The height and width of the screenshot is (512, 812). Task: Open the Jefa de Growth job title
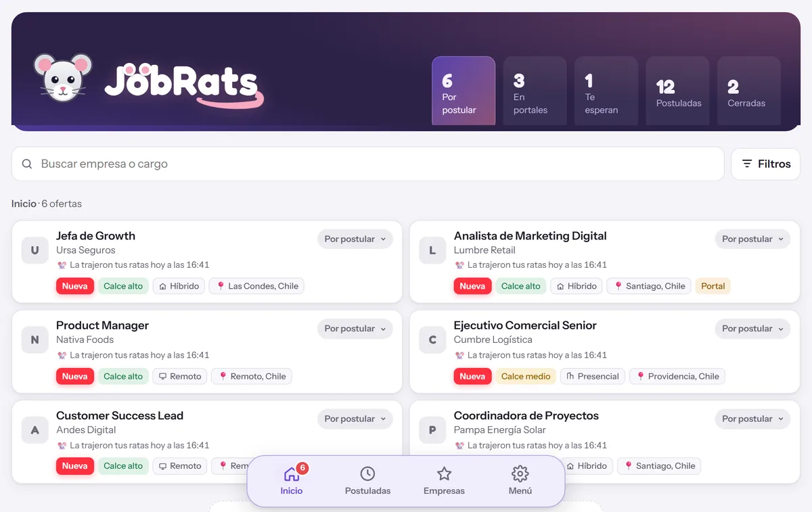point(95,235)
